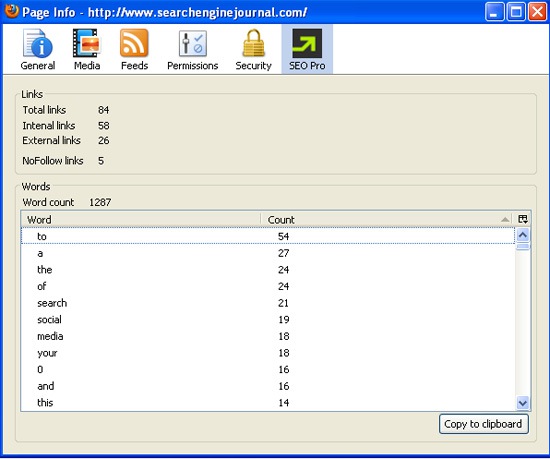Click the Total links value 84
550x459 pixels.
[103, 110]
